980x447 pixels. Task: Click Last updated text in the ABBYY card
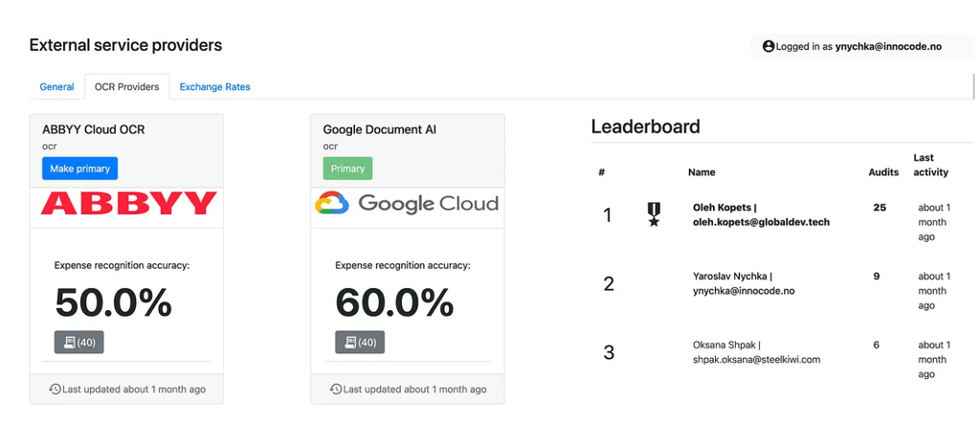(134, 389)
